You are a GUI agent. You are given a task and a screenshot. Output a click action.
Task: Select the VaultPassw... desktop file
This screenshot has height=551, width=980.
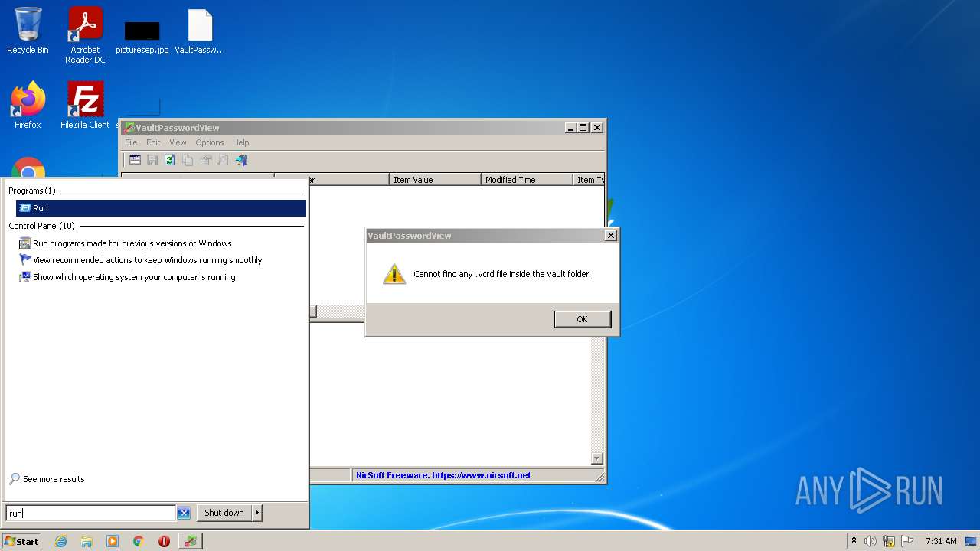(x=200, y=31)
